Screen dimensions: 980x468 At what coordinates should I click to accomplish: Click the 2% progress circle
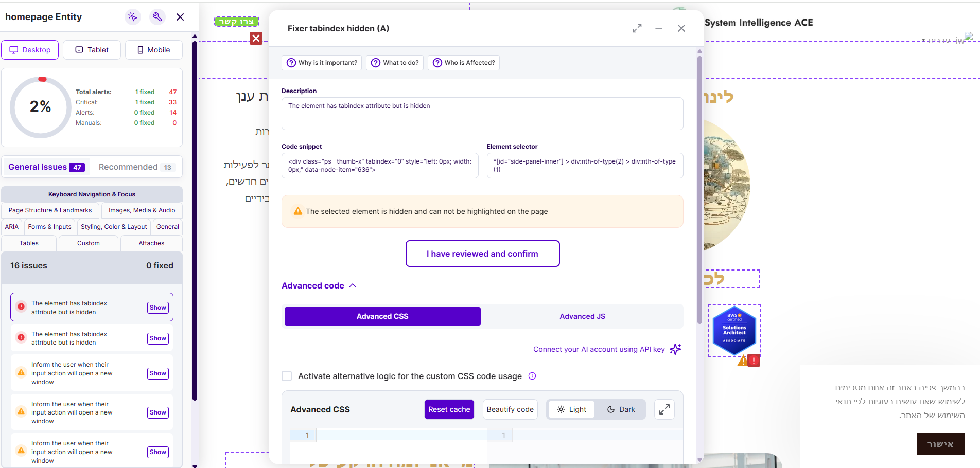40,107
